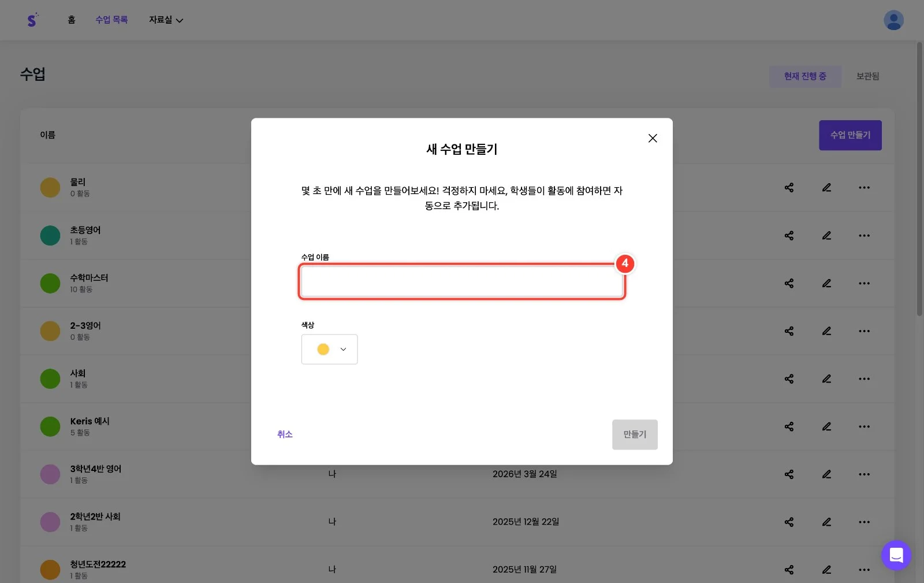Viewport: 924px width, 583px height.
Task: Expand the 자료실 menu
Action: [166, 20]
